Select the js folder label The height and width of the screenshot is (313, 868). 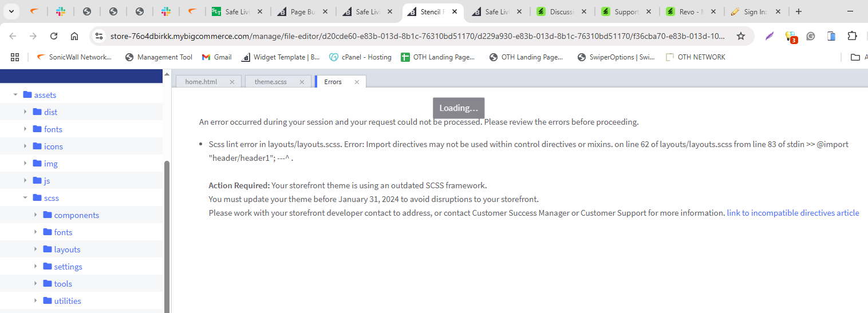pos(47,181)
